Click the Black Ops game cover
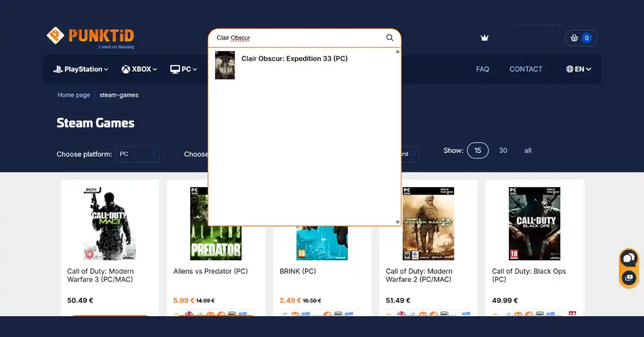 pos(534,224)
